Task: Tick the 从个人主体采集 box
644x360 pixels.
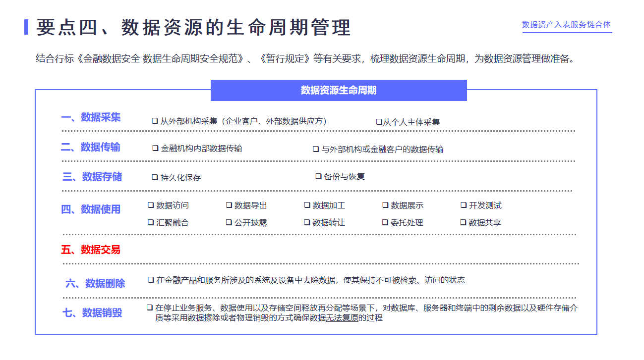Action: click(x=379, y=122)
